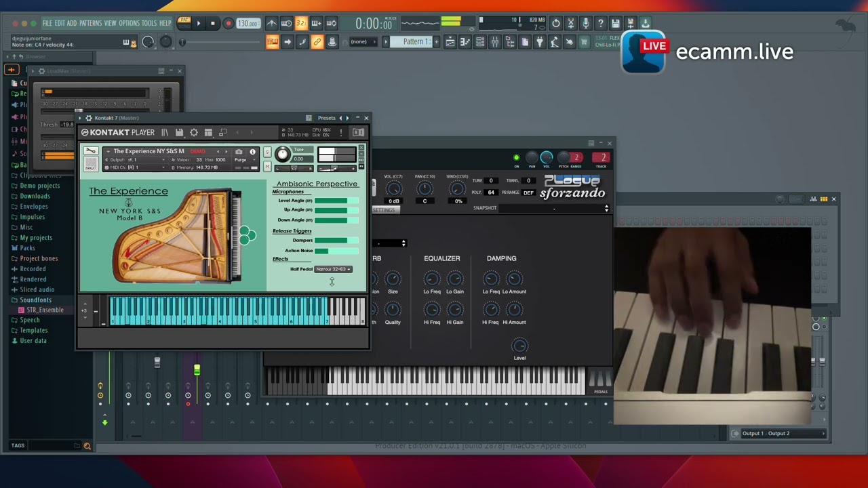This screenshot has height=488, width=868.
Task: Add a new pattern with plus button
Action: coord(436,41)
